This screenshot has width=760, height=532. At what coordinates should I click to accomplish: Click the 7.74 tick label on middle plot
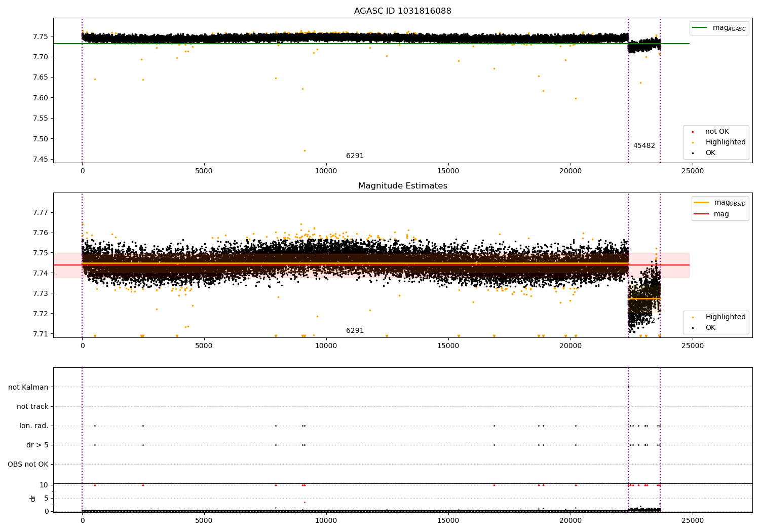[41, 274]
